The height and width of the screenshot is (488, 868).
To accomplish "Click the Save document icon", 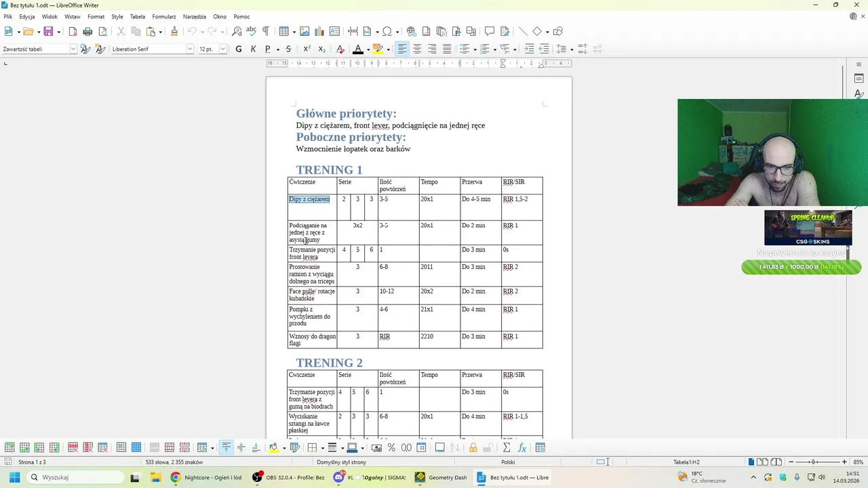I will 48,31.
